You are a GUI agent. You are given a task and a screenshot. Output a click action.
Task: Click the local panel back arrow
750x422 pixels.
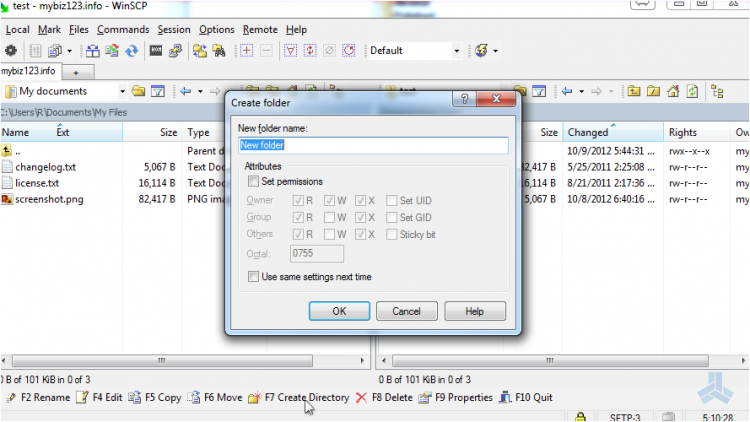(186, 91)
